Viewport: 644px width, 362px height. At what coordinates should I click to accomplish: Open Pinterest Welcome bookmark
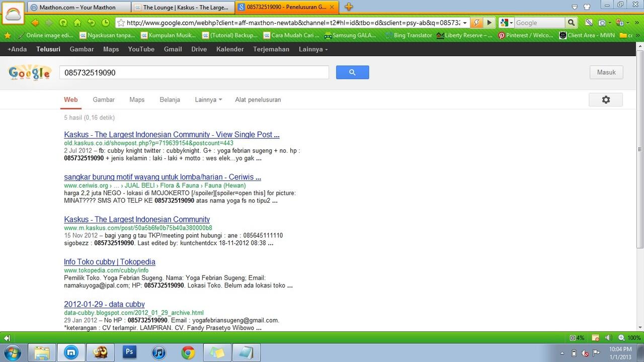point(525,35)
